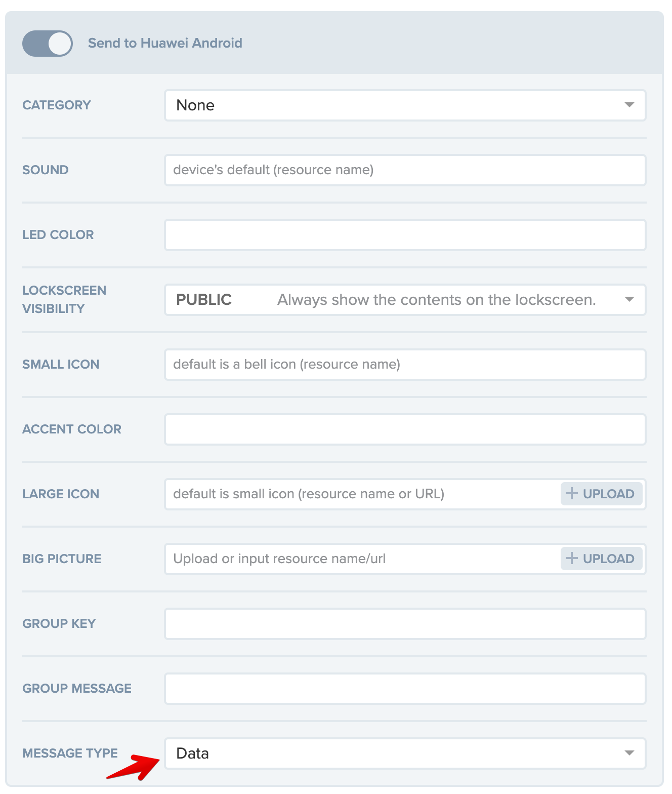The width and height of the screenshot is (672, 794).
Task: Click the Sound input field
Action: pos(354,170)
